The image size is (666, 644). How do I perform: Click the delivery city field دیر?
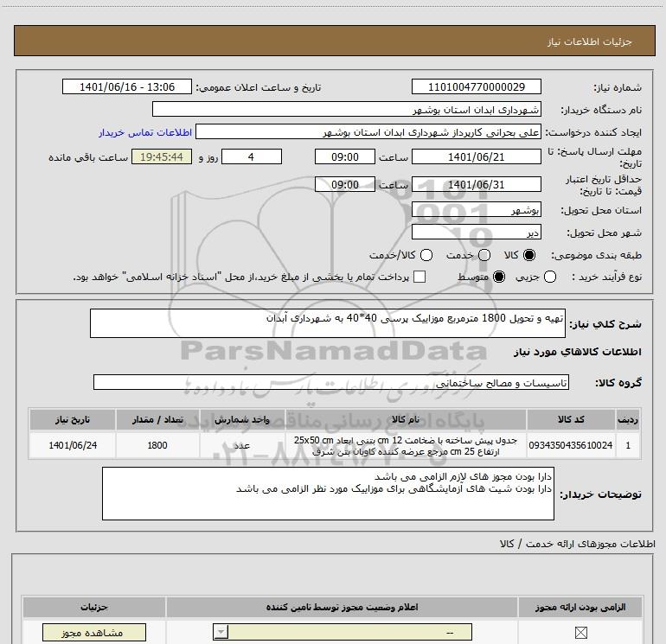point(476,233)
